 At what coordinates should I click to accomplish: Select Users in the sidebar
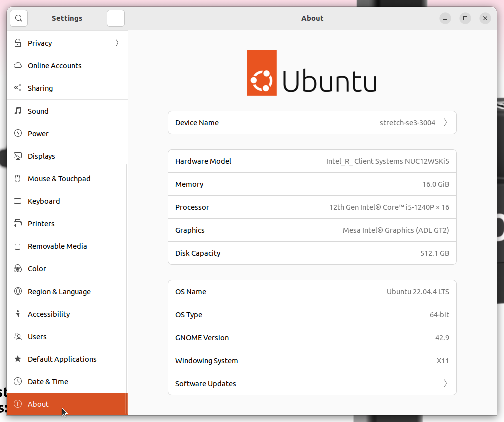tap(67, 337)
